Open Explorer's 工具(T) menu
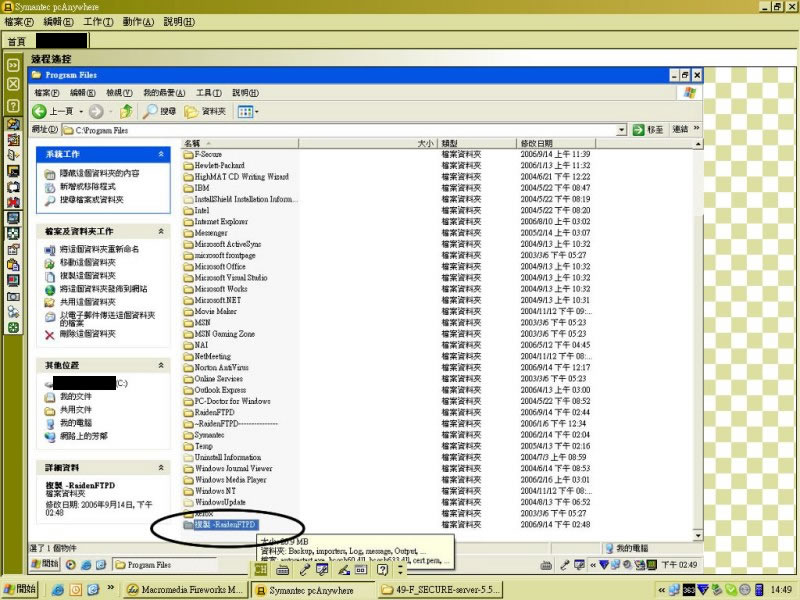800x600 pixels. click(x=209, y=93)
